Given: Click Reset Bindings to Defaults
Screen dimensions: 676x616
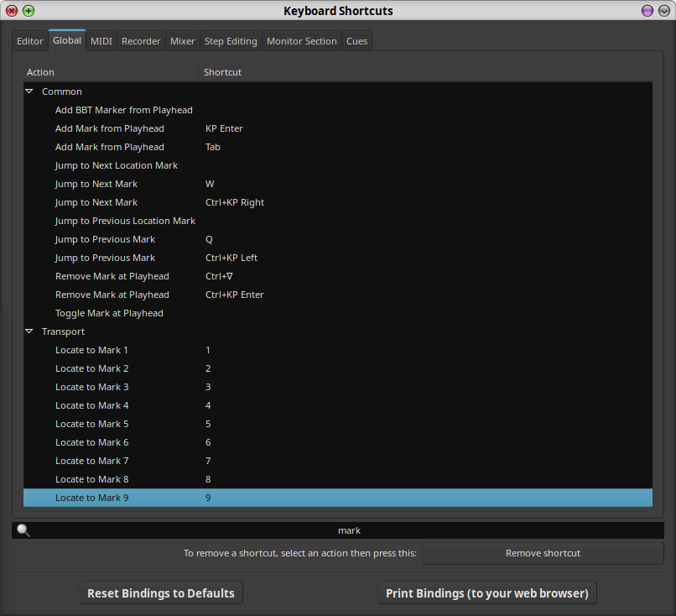Looking at the screenshot, I should click(161, 593).
